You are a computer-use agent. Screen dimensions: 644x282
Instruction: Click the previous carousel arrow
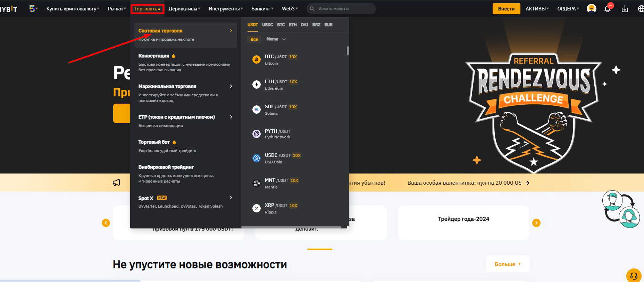pyautogui.click(x=106, y=223)
